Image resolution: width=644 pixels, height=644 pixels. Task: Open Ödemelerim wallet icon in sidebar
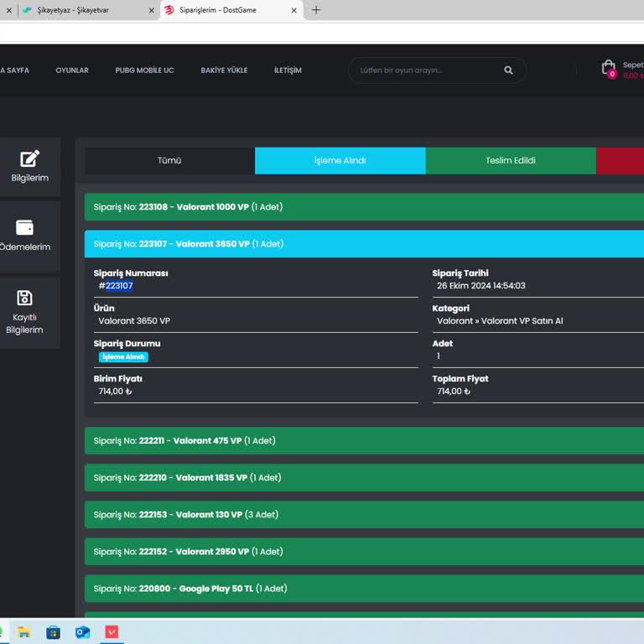[25, 227]
